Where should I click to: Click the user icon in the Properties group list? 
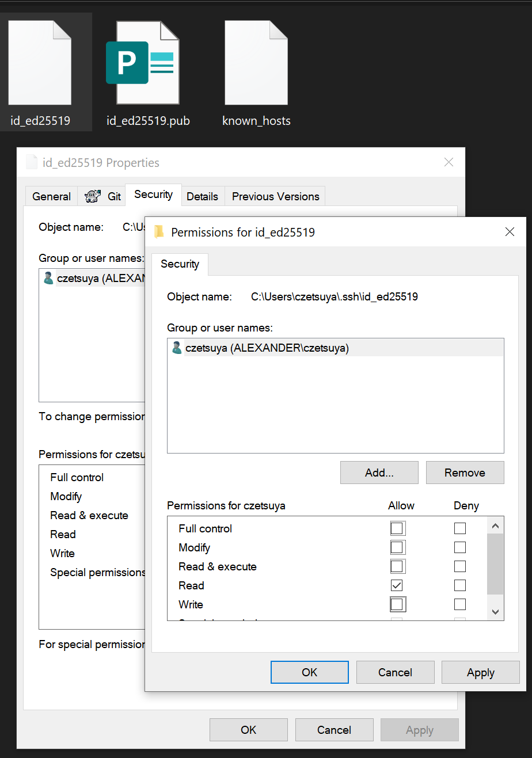click(49, 278)
